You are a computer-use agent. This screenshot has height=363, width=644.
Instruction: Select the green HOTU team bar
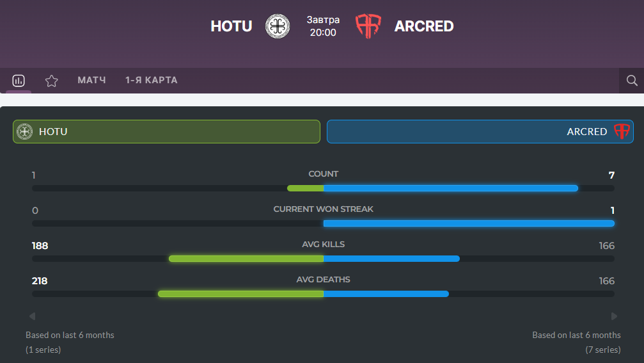(x=166, y=131)
